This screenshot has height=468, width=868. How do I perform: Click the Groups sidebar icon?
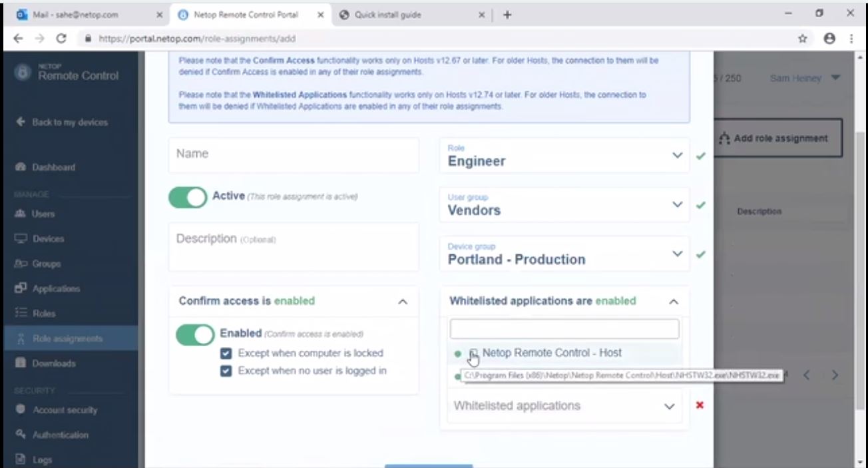[20, 264]
